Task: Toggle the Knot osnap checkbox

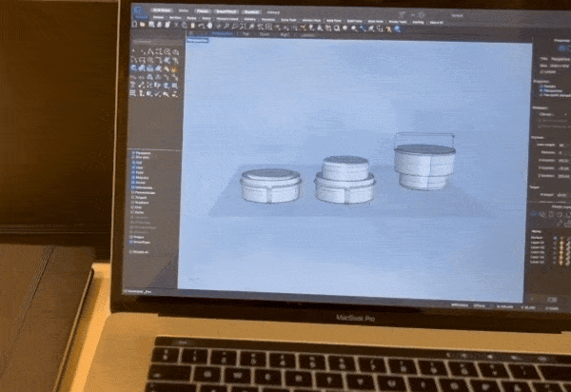Action: pos(133,207)
